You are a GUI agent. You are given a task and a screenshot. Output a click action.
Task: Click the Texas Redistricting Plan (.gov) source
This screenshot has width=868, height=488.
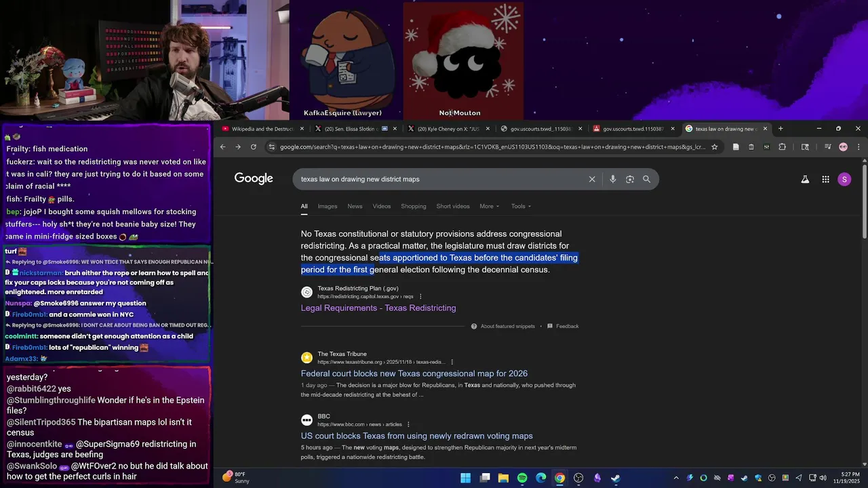[x=358, y=289]
